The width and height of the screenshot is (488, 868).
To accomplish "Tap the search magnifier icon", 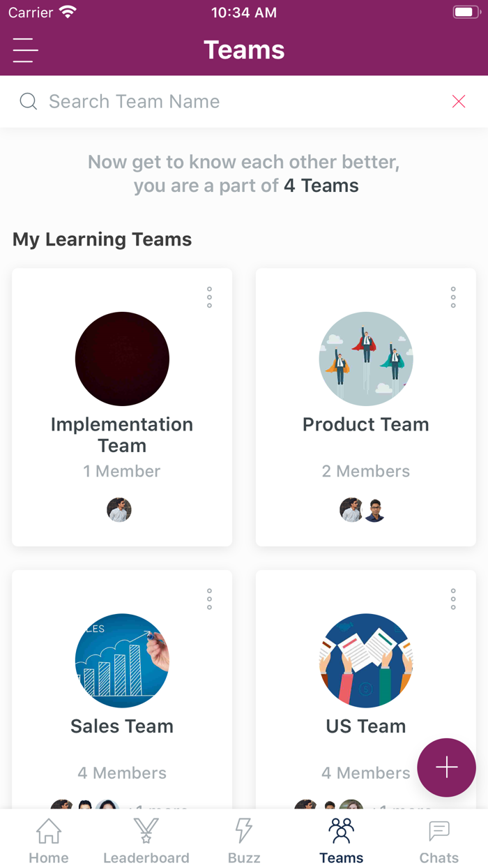I will click(x=29, y=102).
